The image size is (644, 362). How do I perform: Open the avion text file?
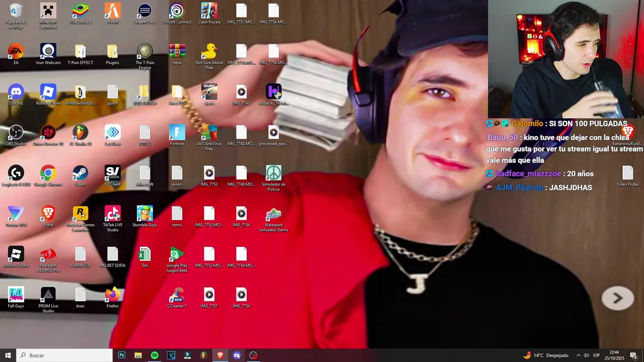pyautogui.click(x=177, y=176)
